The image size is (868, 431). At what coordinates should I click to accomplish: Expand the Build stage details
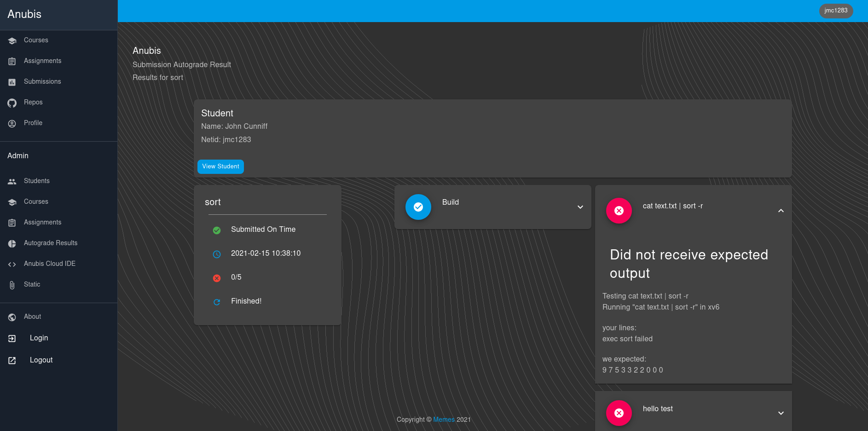[579, 207]
